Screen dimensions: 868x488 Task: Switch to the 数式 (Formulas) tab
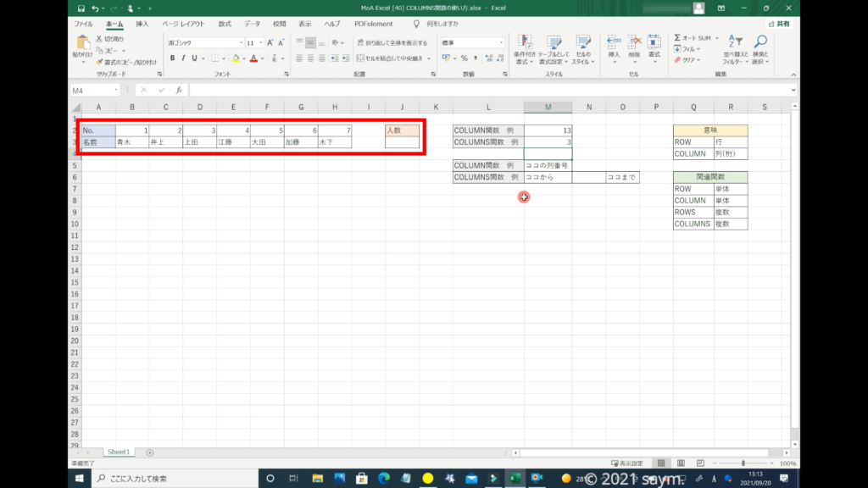pyautogui.click(x=224, y=24)
